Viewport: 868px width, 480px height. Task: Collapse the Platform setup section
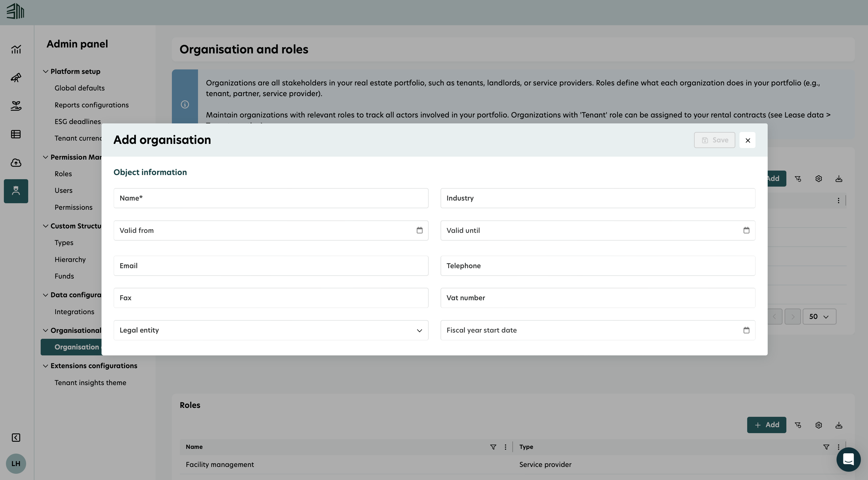(46, 71)
